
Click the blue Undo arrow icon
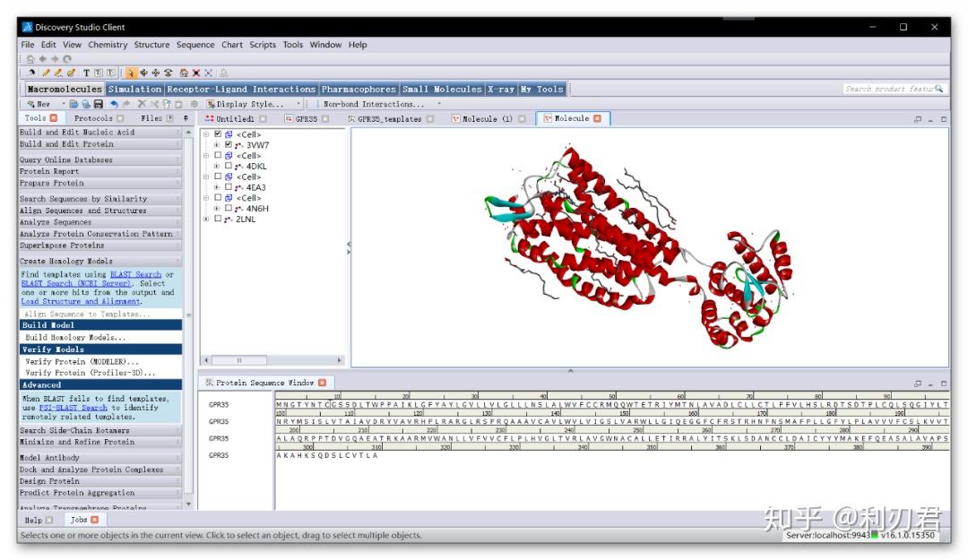pyautogui.click(x=114, y=104)
